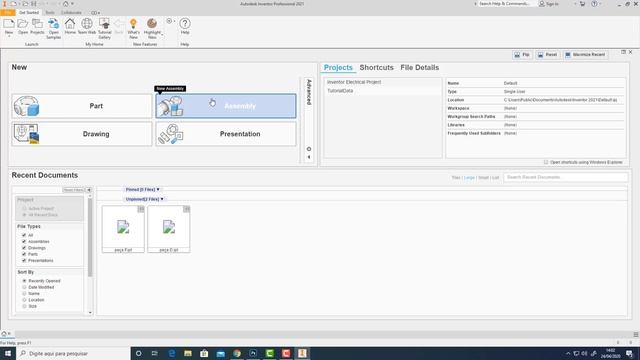Toggle the Presentations file type checkbox

point(24,260)
